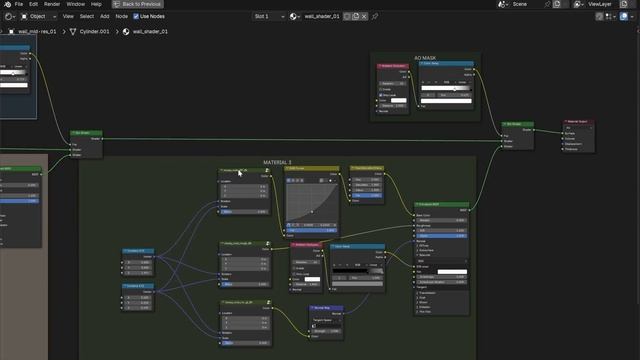The width and height of the screenshot is (640, 360).
Task: Open the Node menu in editor header
Action: (x=122, y=16)
